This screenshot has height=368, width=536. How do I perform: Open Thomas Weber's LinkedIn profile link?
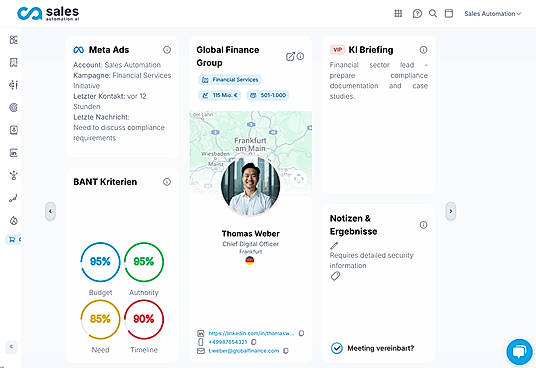point(251,333)
